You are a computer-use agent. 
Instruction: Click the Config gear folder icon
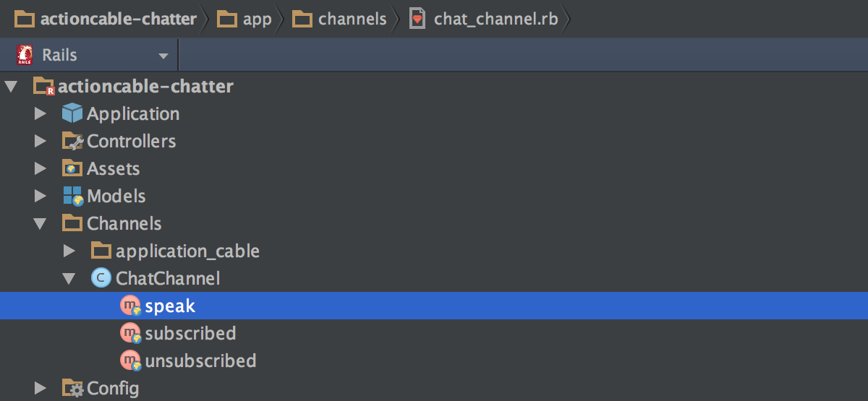(72, 388)
